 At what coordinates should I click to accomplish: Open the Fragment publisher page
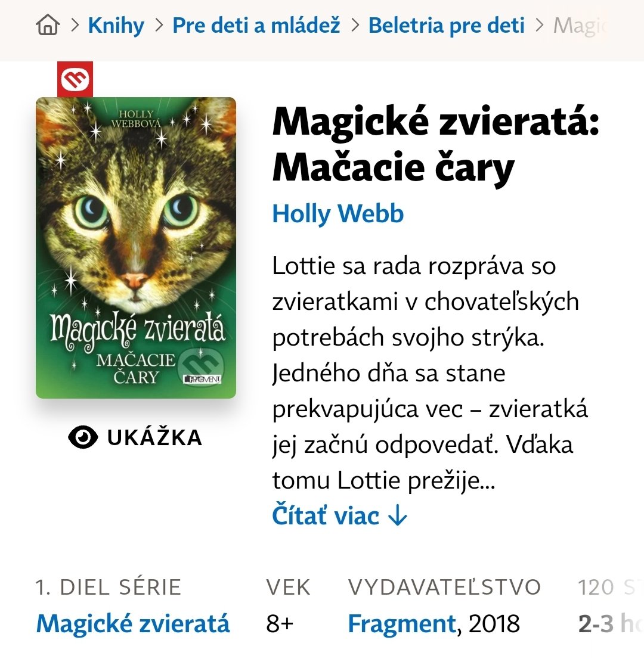pyautogui.click(x=402, y=624)
